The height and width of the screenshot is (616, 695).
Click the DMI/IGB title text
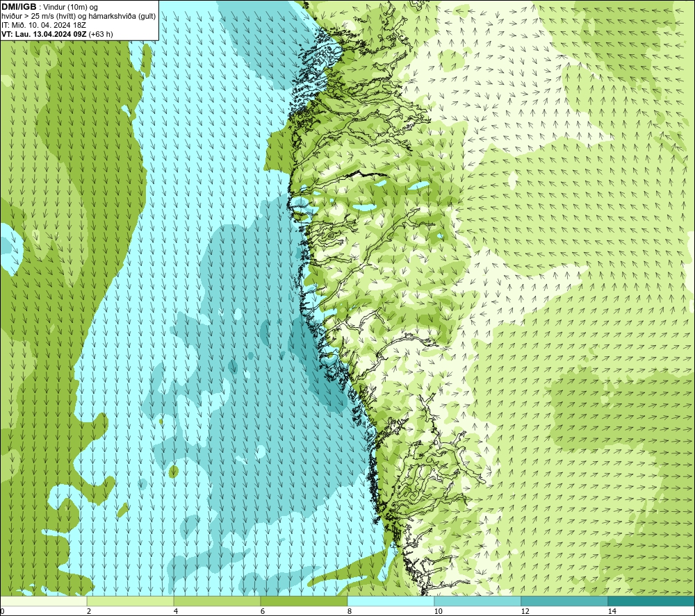(19, 7)
